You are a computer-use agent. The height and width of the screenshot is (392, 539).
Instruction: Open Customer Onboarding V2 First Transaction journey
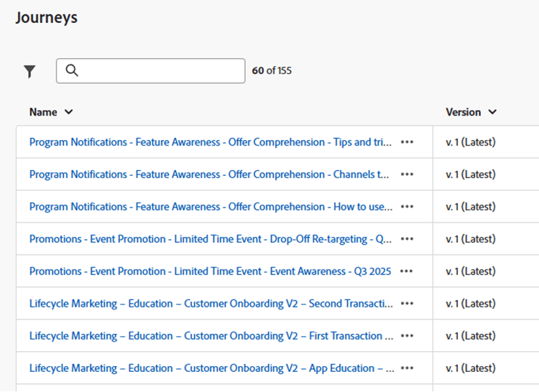[210, 336]
